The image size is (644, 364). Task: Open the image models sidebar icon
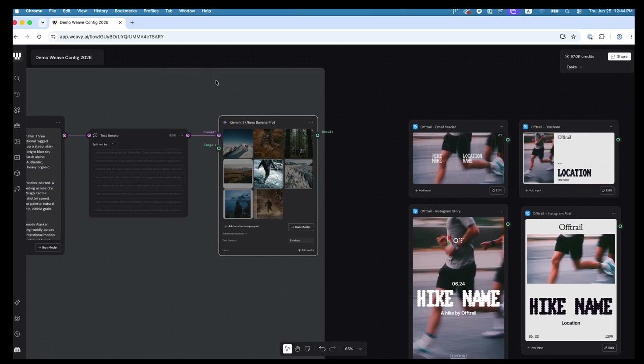click(x=17, y=142)
